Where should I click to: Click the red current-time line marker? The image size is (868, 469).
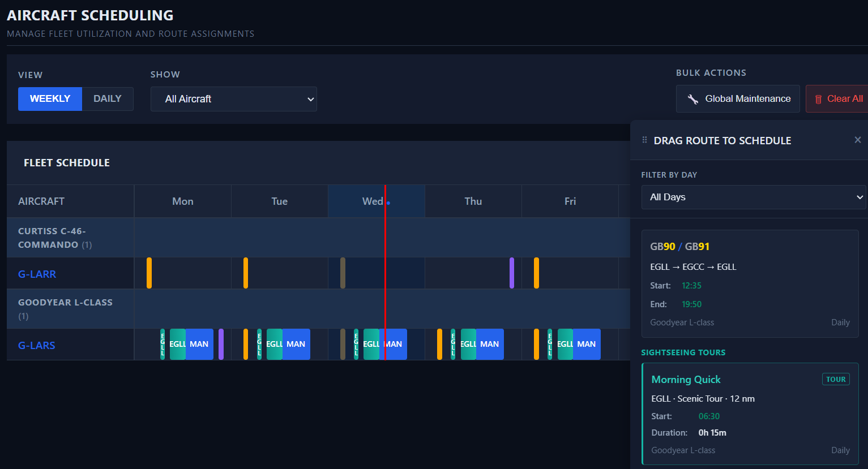click(385, 272)
